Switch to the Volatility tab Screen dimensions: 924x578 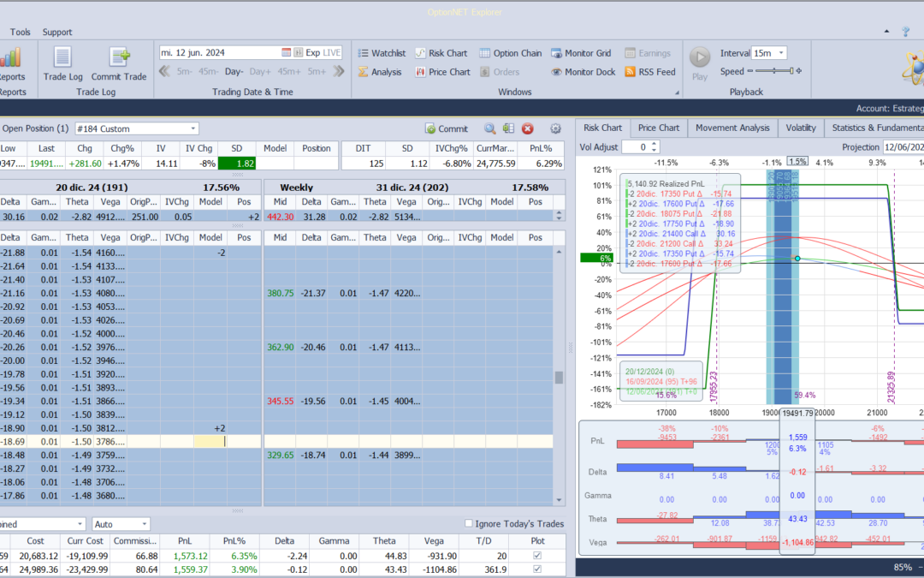[800, 128]
